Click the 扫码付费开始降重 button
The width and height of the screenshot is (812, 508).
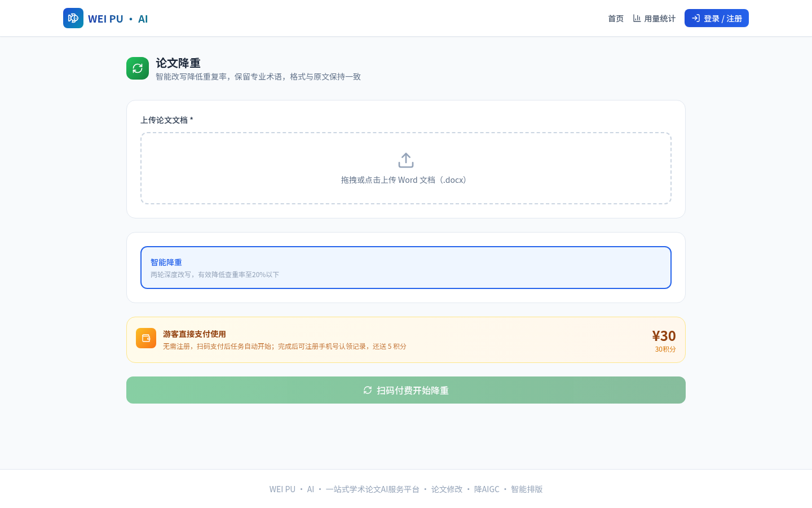pyautogui.click(x=406, y=390)
